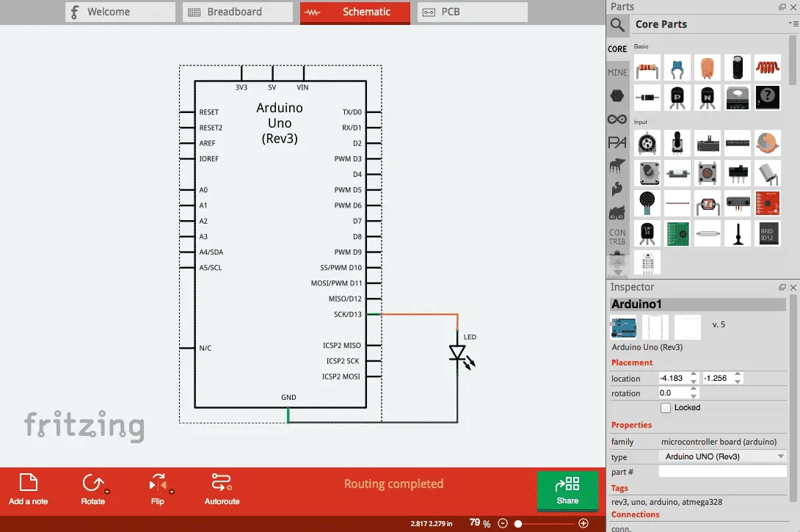Open the Rotate options arrow

[107, 492]
